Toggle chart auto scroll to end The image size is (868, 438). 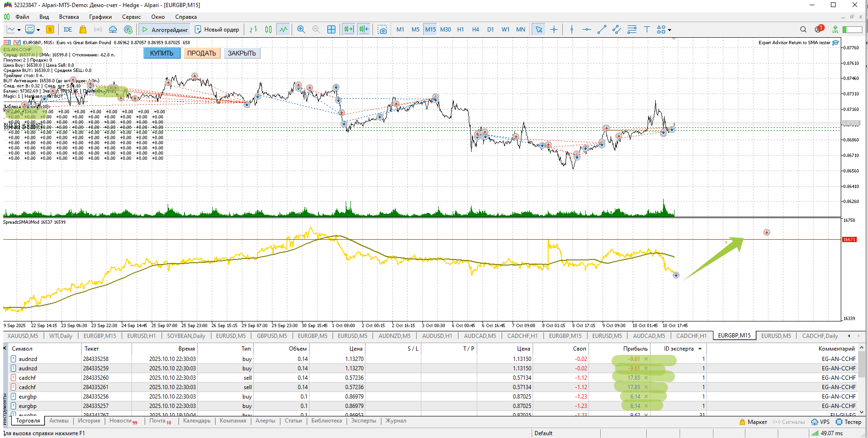tap(349, 30)
